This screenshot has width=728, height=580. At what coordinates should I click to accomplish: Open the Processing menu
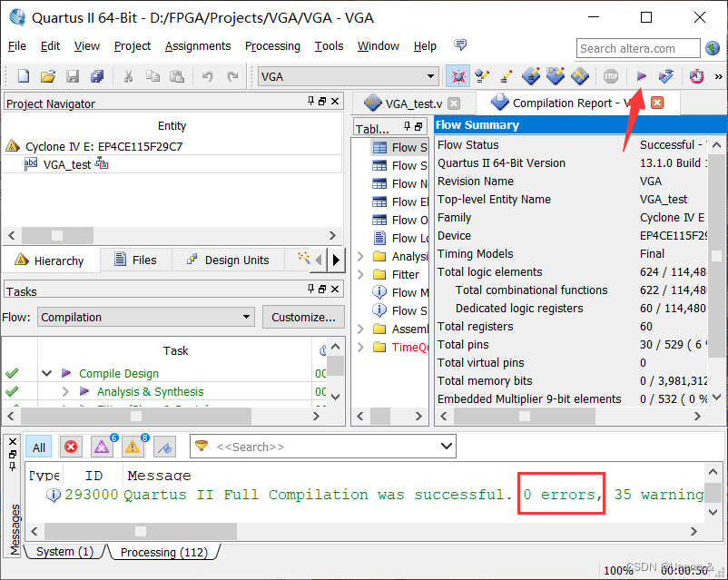(272, 46)
